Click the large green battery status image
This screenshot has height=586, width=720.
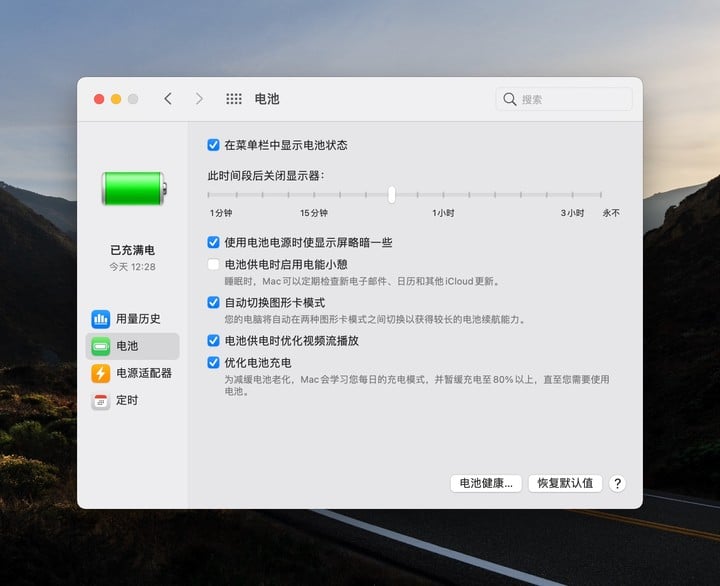[x=133, y=188]
